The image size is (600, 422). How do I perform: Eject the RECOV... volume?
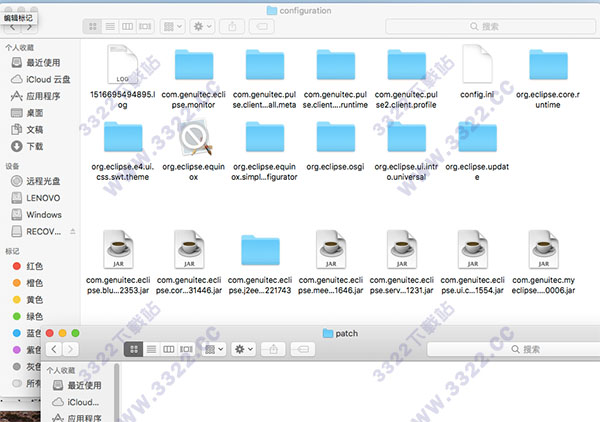coord(73,231)
